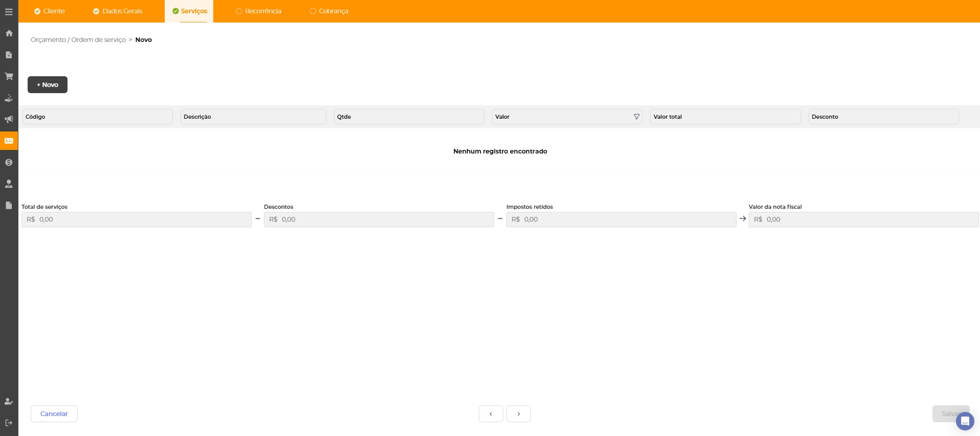Switch to the Recorrência step
The height and width of the screenshot is (436, 980).
[258, 11]
